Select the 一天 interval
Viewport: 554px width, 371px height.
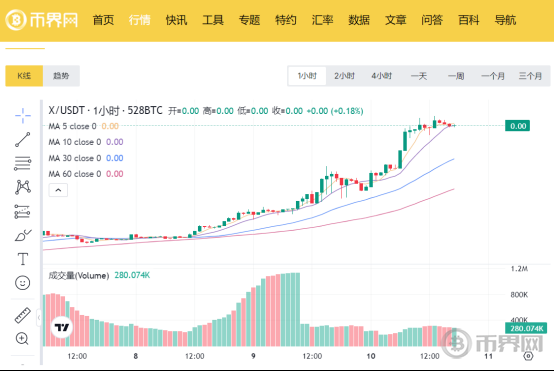coord(419,76)
